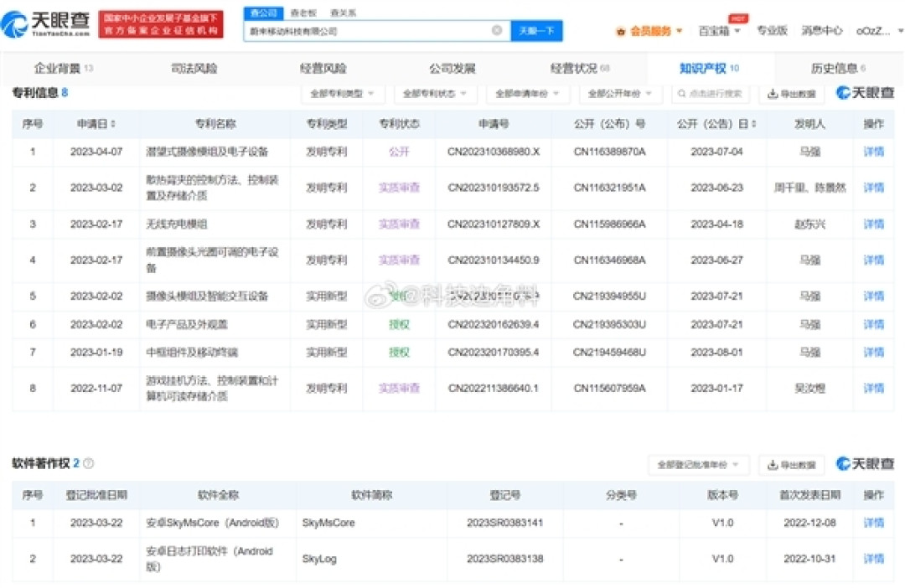Open the 全部公开年份 dropdown

pos(620,94)
